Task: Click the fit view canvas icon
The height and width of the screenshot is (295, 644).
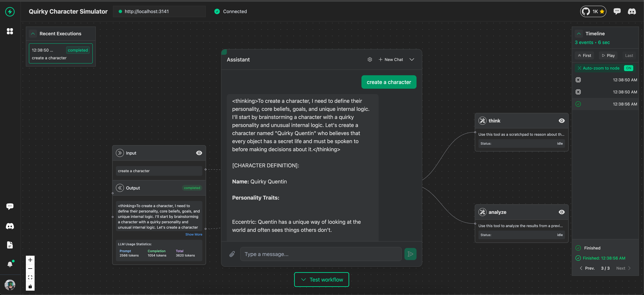Action: 30,277
